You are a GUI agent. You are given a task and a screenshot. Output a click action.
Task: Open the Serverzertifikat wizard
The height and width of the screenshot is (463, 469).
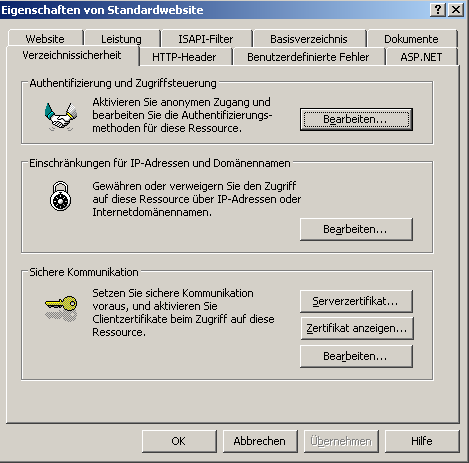(356, 301)
